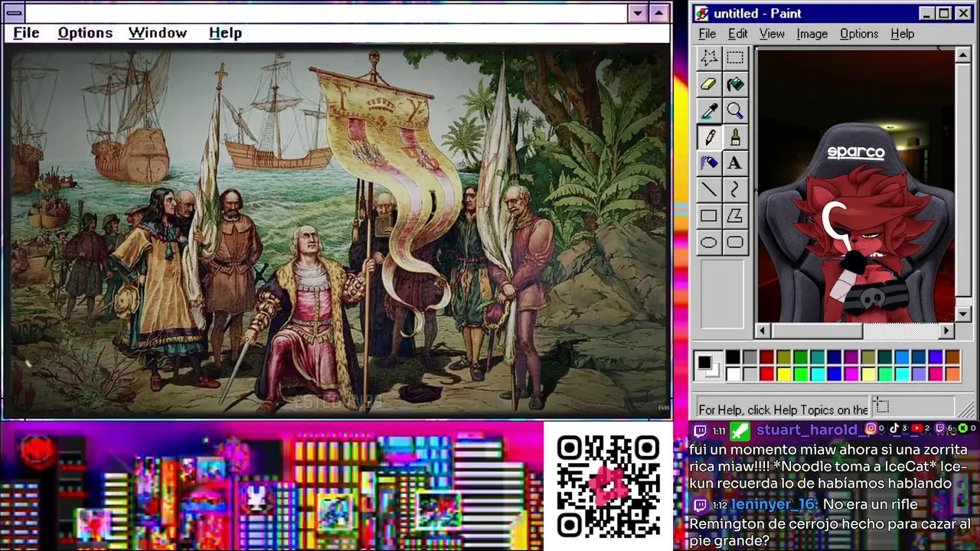The image size is (980, 551).
Task: Pick the magenta palette swatch
Action: point(851,373)
